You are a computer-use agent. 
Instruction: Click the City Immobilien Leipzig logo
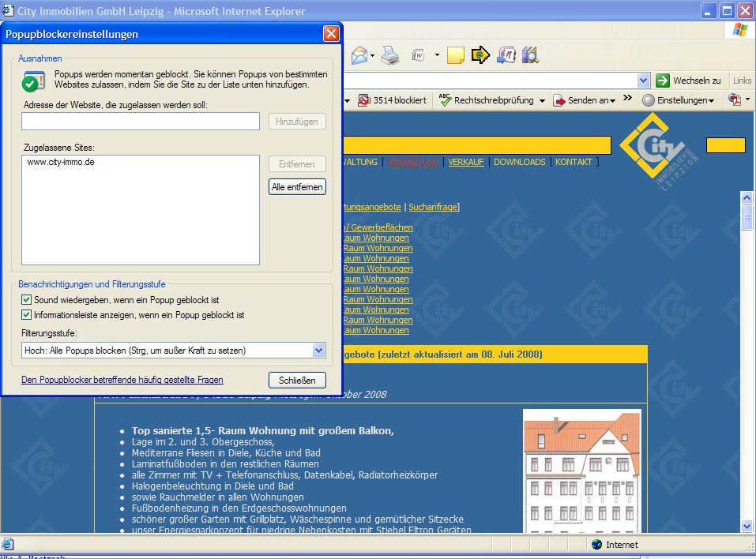click(x=658, y=152)
